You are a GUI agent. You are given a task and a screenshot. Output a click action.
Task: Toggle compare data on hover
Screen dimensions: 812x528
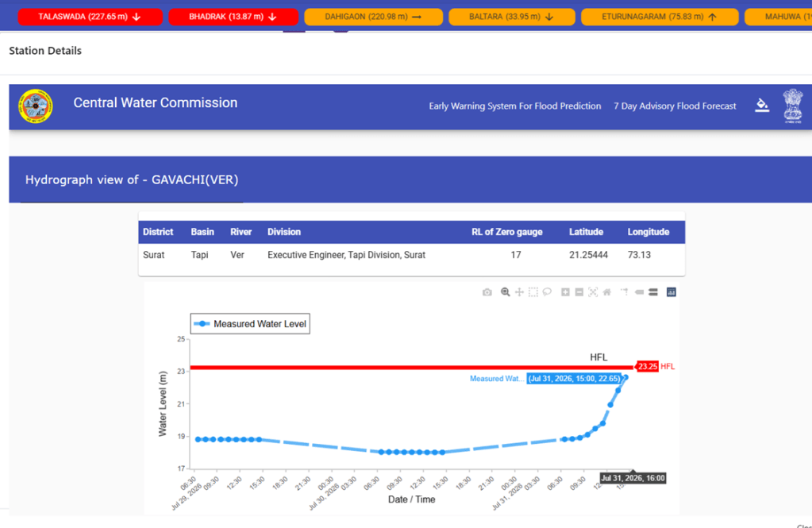653,292
